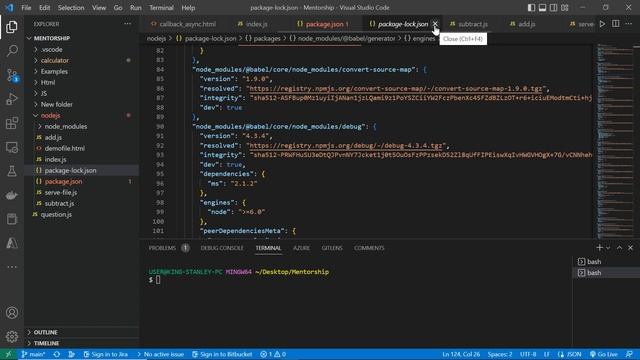Open the Selection menu
This screenshot has height=360, width=640.
(71, 8)
